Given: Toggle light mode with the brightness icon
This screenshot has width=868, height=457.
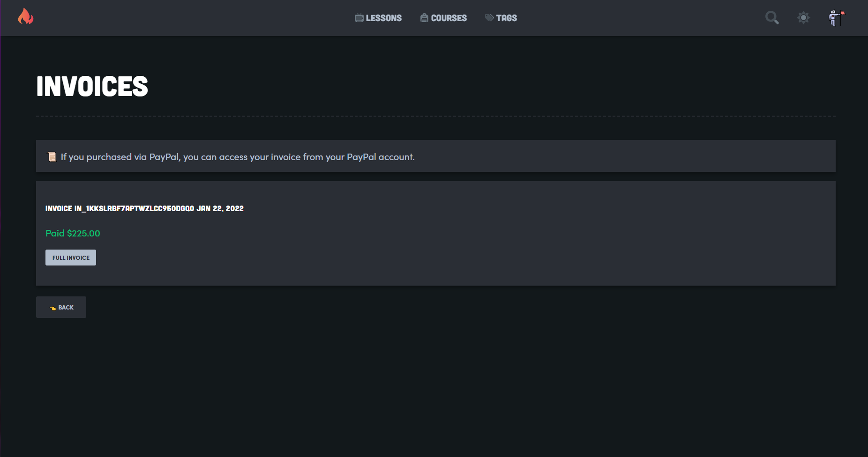Looking at the screenshot, I should (803, 17).
